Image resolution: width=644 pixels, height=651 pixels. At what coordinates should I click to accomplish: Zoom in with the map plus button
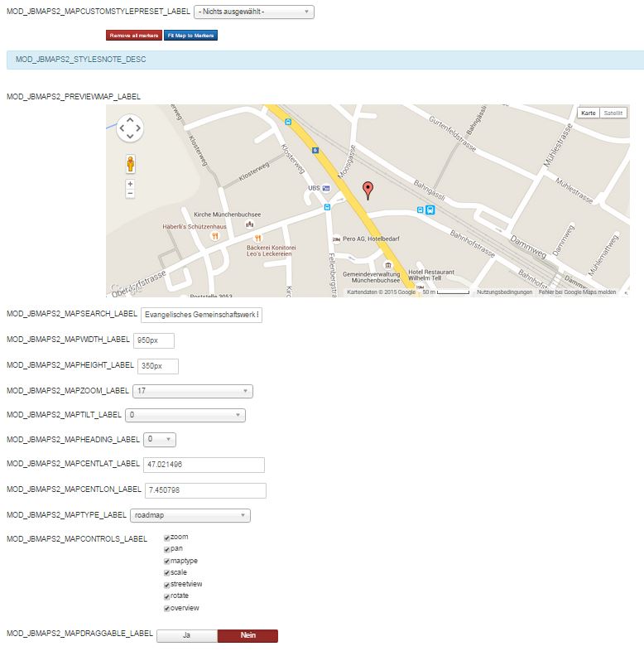click(130, 184)
